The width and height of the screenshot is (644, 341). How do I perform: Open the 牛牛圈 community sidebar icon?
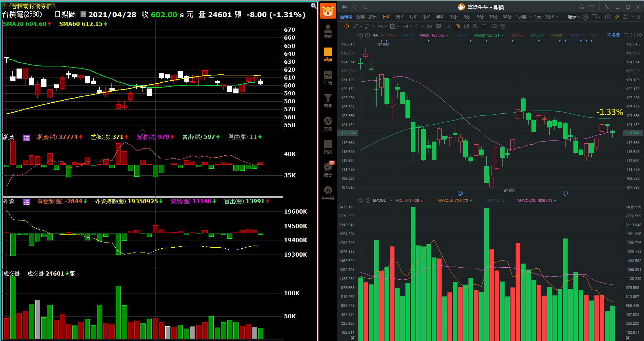[x=328, y=193]
